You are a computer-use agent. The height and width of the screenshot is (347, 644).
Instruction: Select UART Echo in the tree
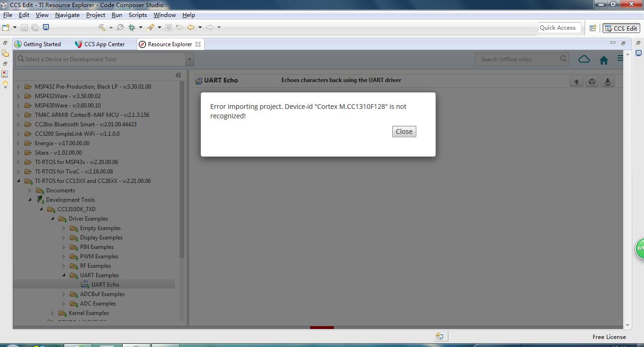[x=105, y=285]
